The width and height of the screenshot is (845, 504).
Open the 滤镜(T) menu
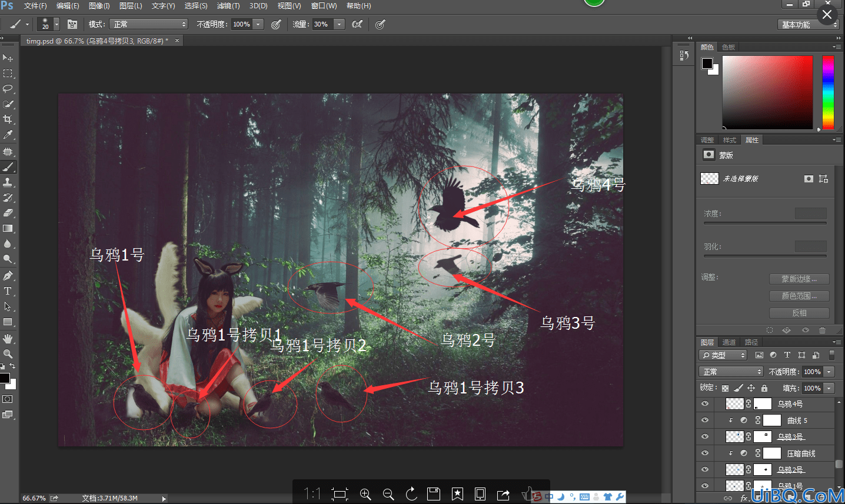coord(228,6)
